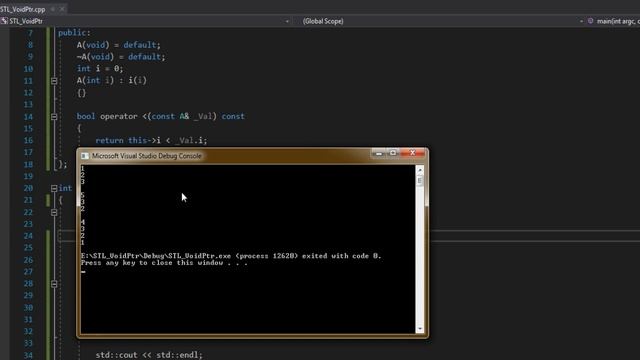Maximize the Debug Console window
The width and height of the screenshot is (640, 360).
393,153
